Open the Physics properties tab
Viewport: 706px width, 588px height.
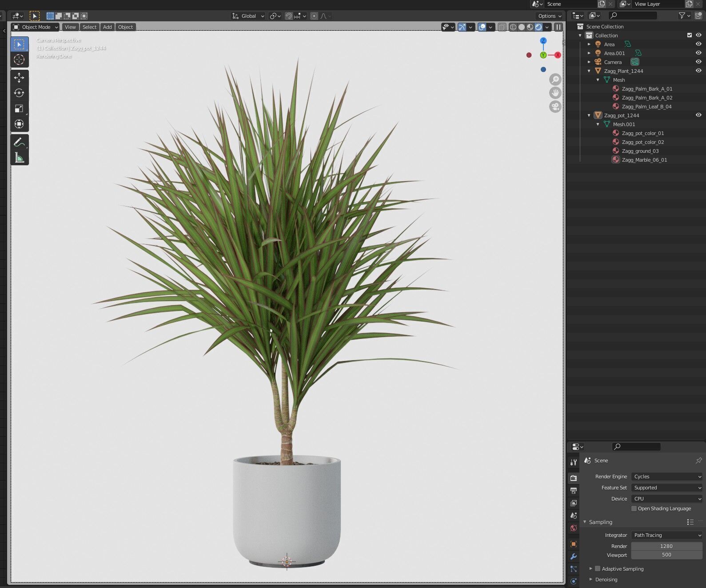click(x=574, y=581)
